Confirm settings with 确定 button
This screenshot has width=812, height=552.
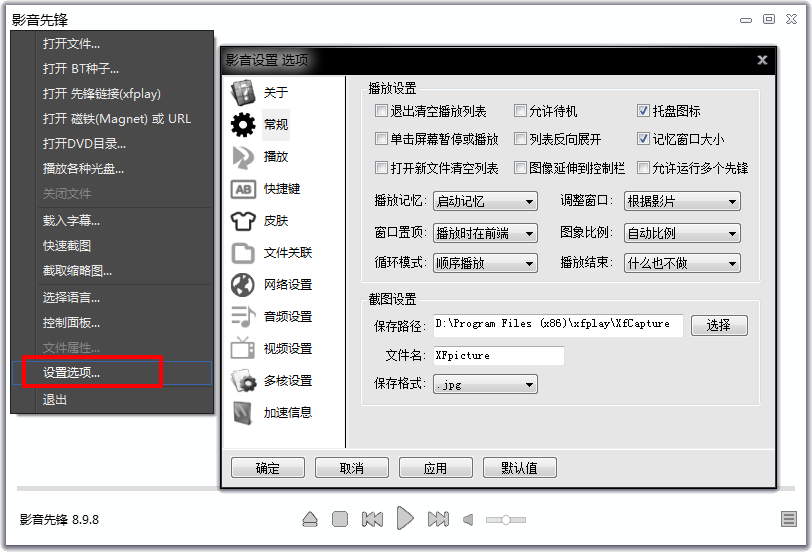(x=268, y=468)
